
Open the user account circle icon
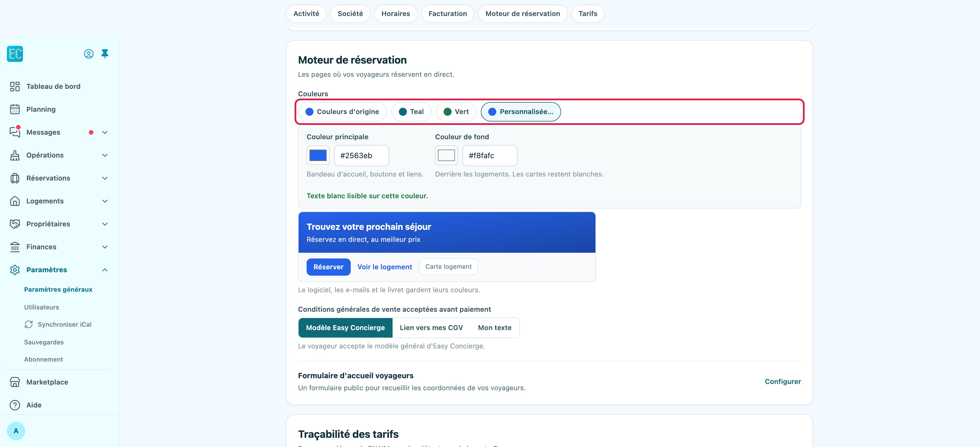pyautogui.click(x=89, y=54)
